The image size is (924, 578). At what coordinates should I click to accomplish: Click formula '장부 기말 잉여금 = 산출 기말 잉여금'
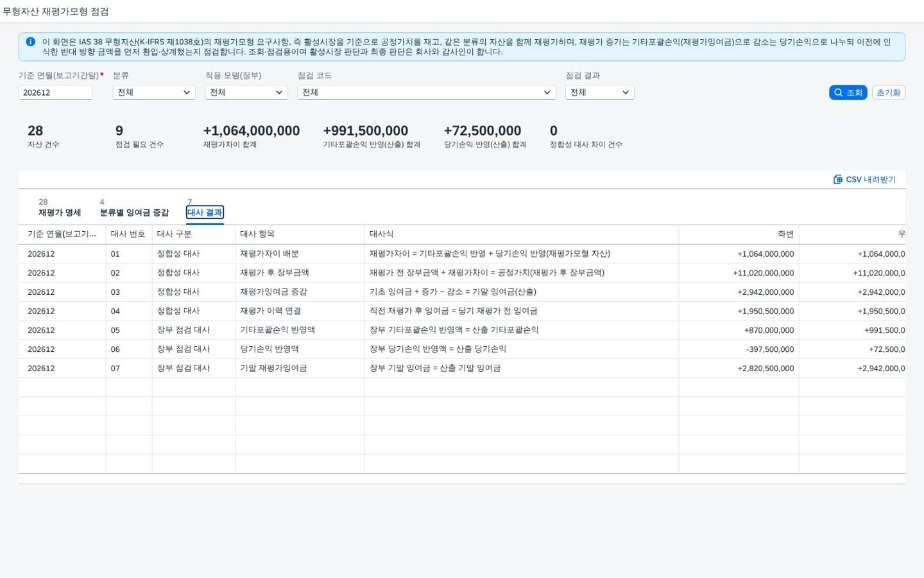tap(435, 369)
